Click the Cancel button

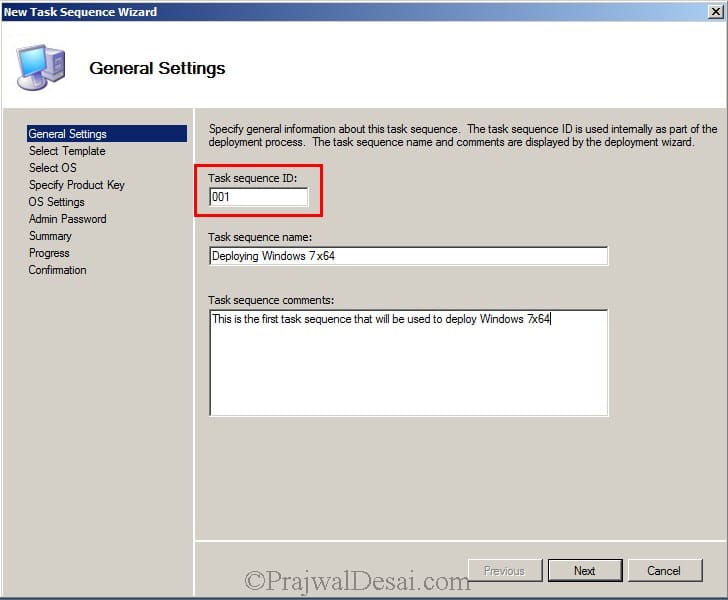tap(664, 570)
